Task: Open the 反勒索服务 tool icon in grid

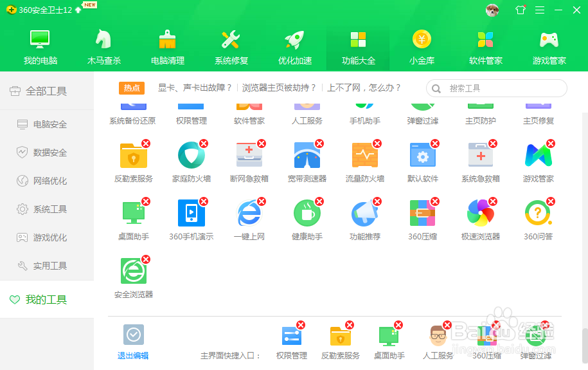Action: [x=134, y=156]
